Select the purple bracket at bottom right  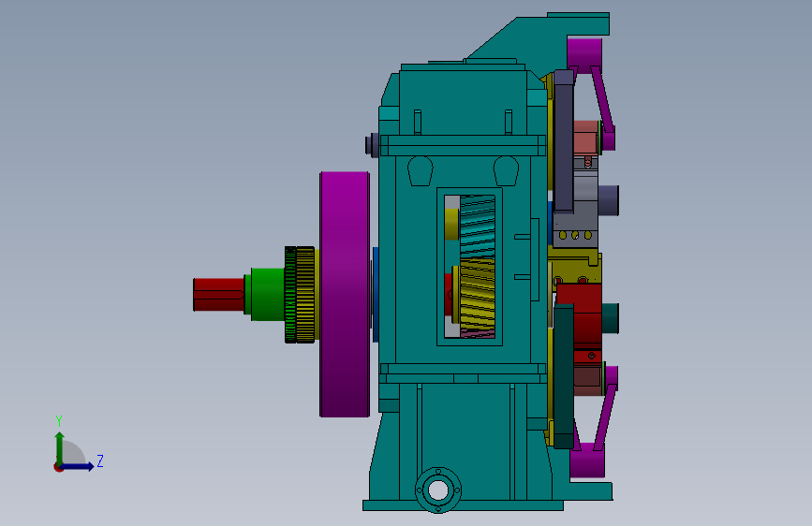pos(594,422)
